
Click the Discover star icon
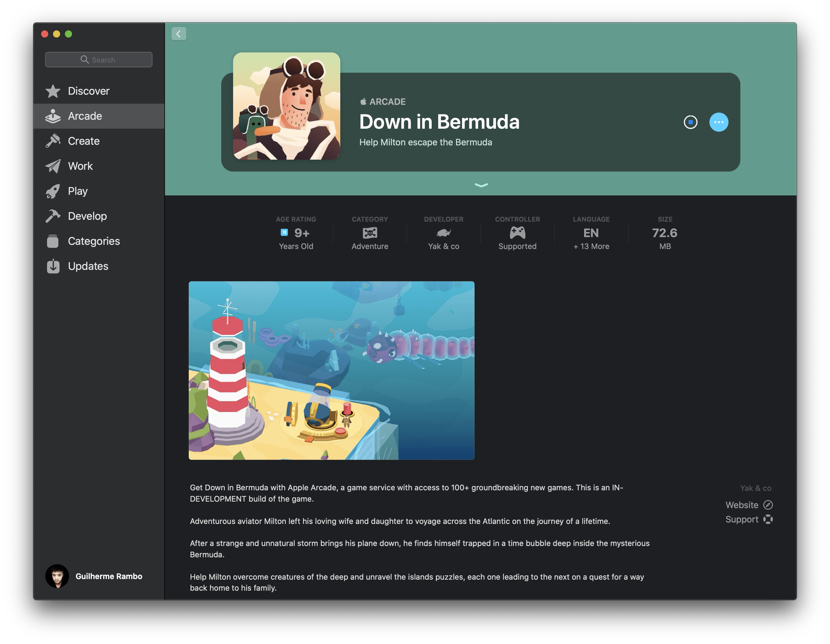53,91
